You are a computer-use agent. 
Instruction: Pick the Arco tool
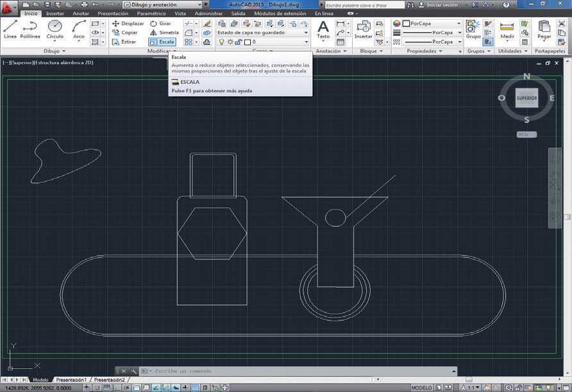click(78, 29)
